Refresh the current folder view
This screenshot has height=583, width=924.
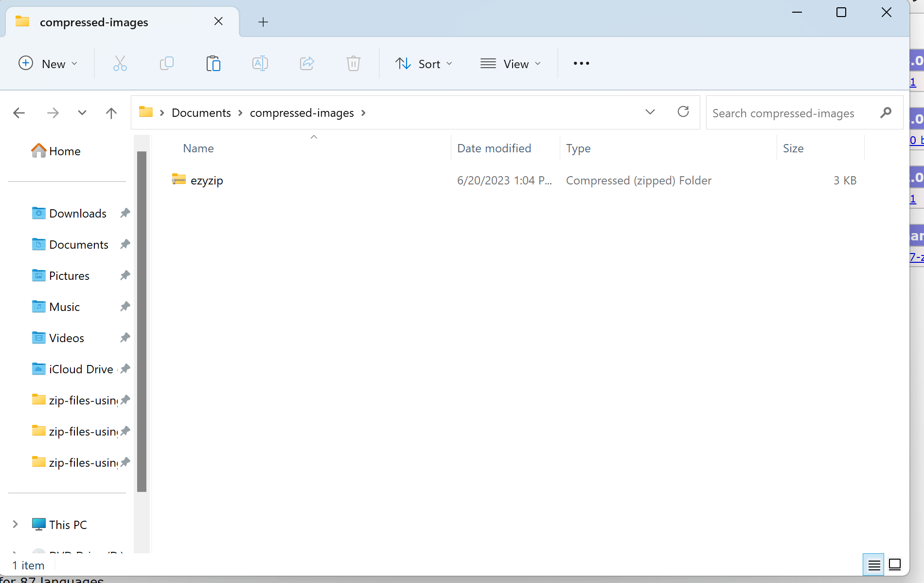pos(683,112)
